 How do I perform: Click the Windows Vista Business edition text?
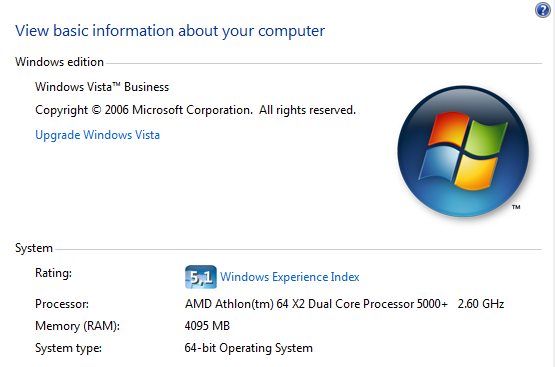tap(102, 87)
